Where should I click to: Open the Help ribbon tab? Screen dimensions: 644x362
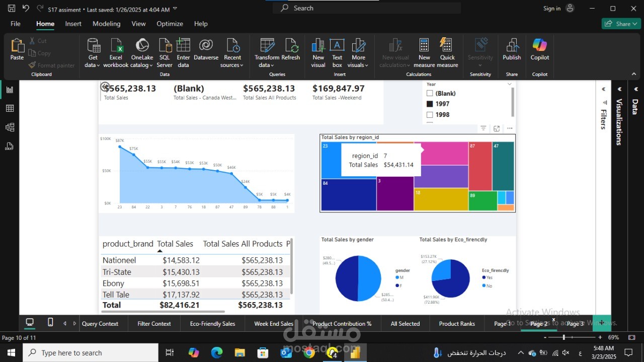[x=201, y=24]
